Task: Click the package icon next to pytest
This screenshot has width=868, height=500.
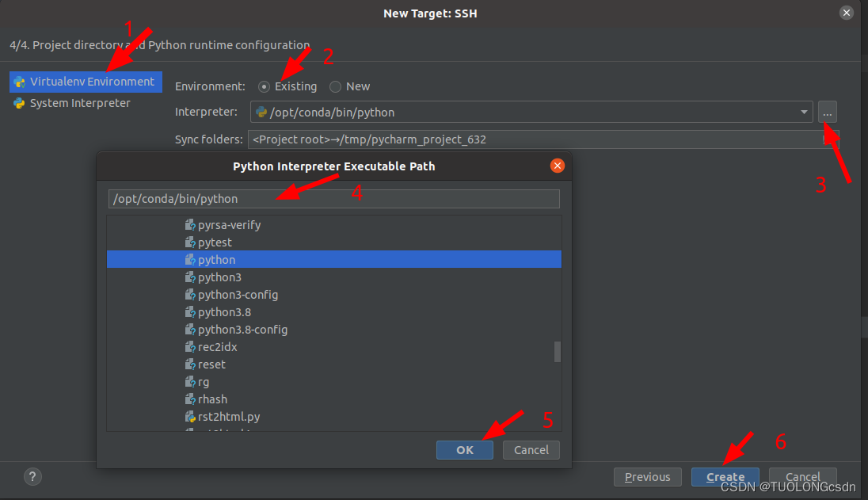Action: [189, 242]
